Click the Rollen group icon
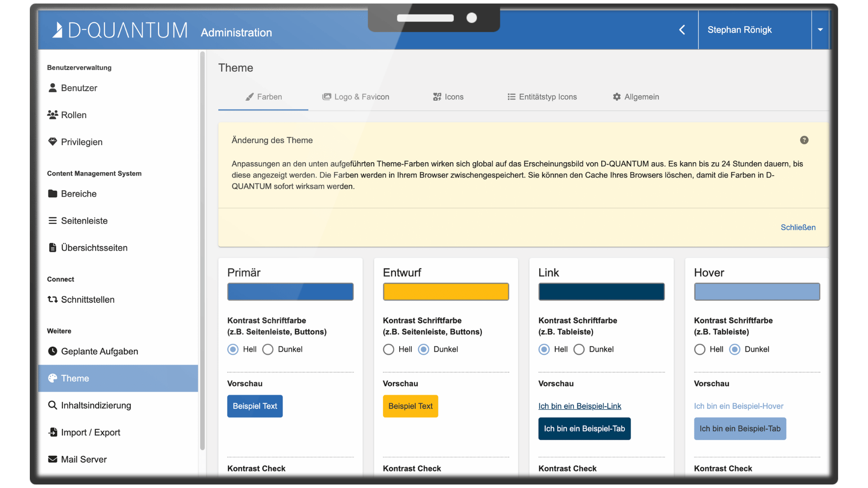This screenshot has height=488, width=868. 52,115
